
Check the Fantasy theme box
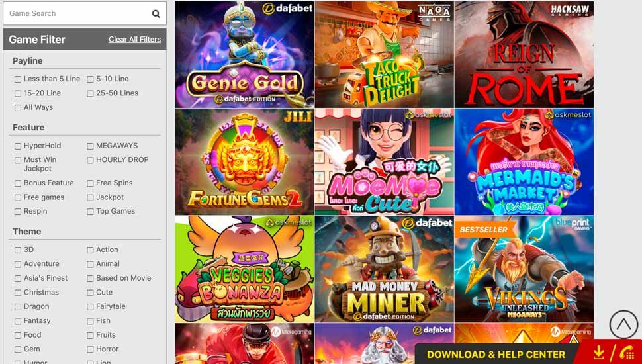[x=18, y=321]
